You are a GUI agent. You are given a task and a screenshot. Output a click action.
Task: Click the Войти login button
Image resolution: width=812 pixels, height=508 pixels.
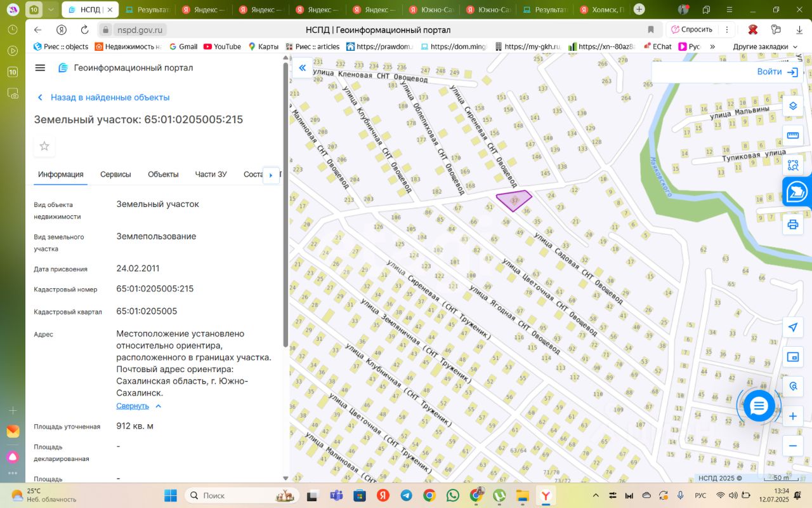click(x=776, y=72)
